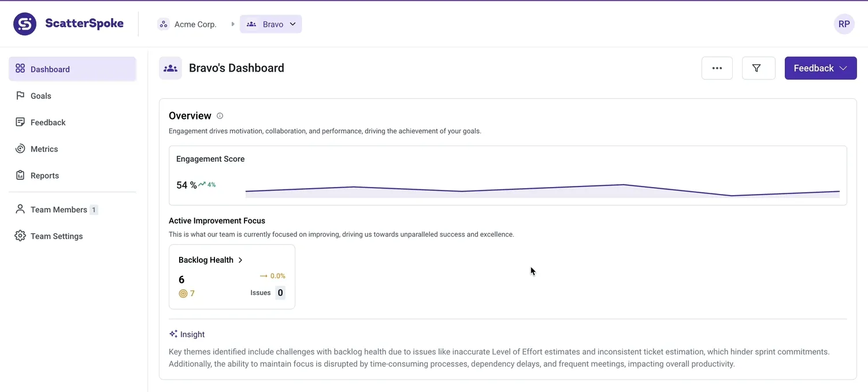868x392 pixels.
Task: Open the three-dot more options menu
Action: (x=717, y=68)
